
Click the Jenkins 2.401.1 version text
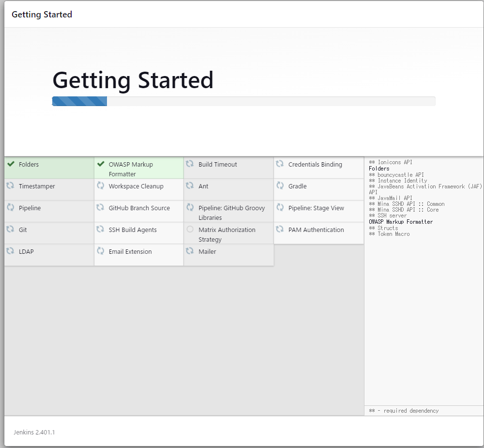(x=34, y=432)
